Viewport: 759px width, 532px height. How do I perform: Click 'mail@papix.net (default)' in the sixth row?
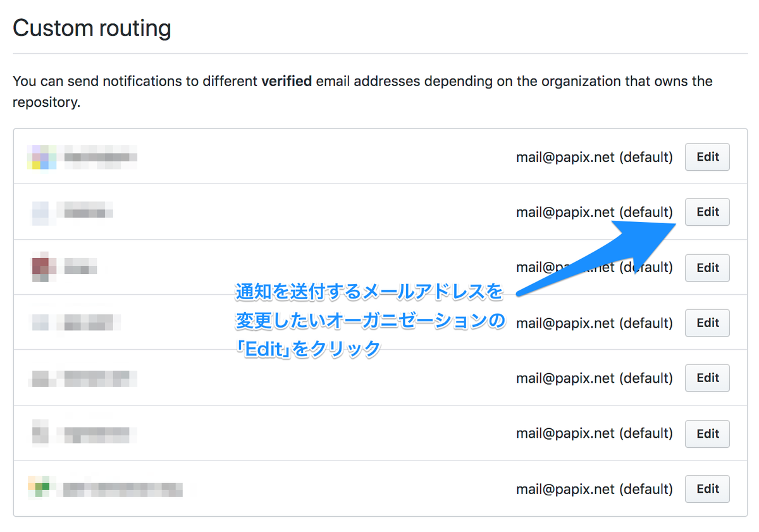pyautogui.click(x=594, y=433)
